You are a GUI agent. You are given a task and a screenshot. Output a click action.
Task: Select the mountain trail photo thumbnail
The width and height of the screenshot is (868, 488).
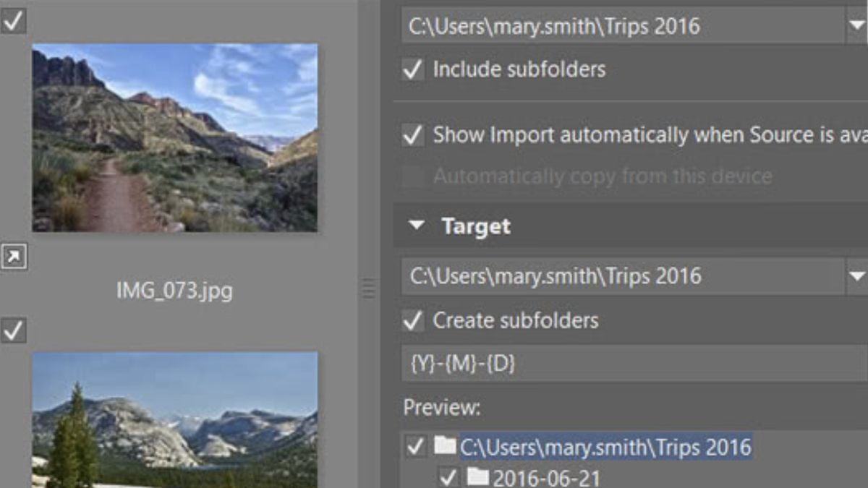coord(174,137)
